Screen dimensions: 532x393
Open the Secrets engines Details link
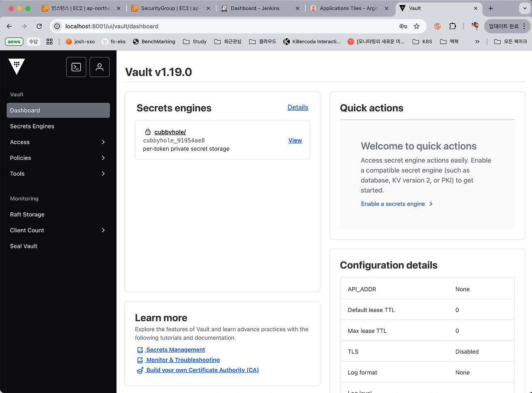point(298,107)
